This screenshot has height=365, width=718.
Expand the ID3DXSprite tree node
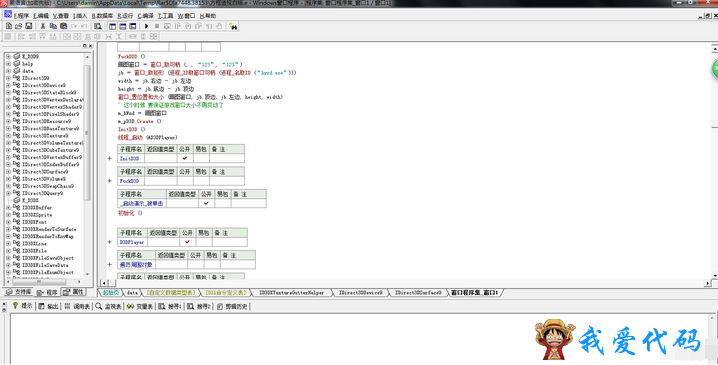tap(8, 214)
